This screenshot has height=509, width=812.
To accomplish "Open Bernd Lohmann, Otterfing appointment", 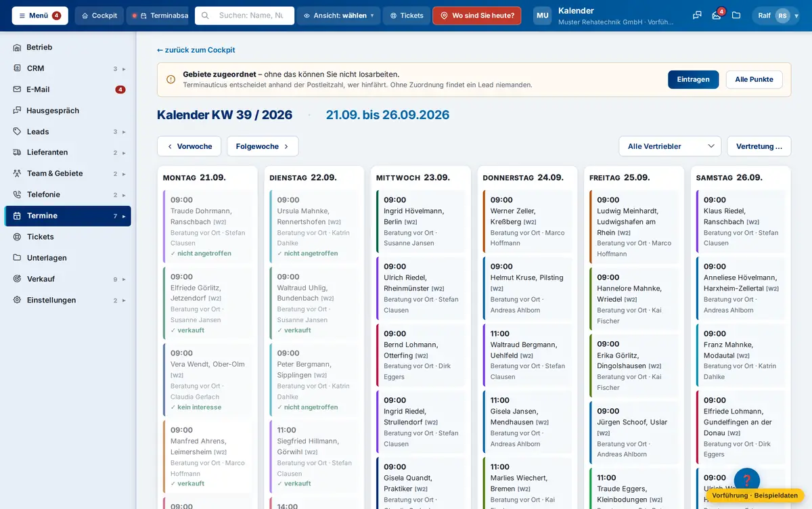I will pos(420,355).
